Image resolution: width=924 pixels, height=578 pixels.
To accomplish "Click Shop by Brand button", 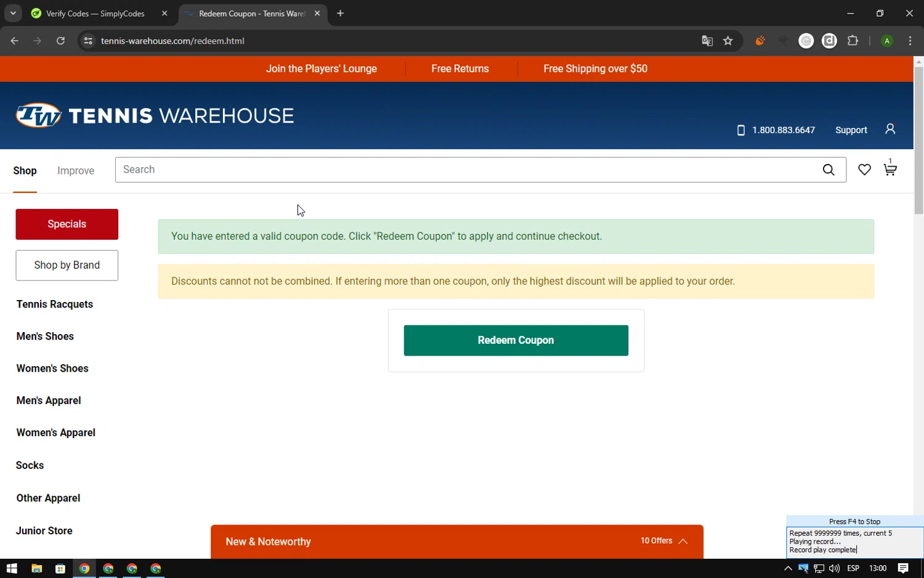I will [67, 265].
